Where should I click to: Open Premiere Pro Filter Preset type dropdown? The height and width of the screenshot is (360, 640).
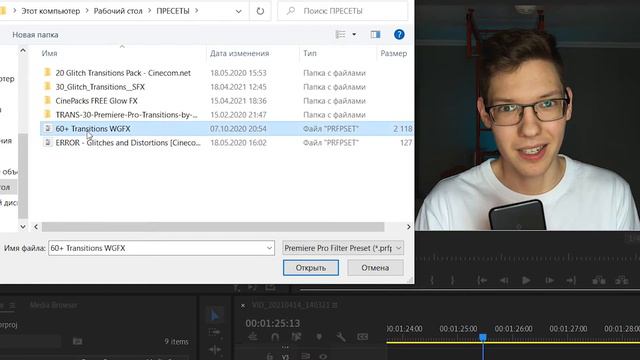coord(343,248)
